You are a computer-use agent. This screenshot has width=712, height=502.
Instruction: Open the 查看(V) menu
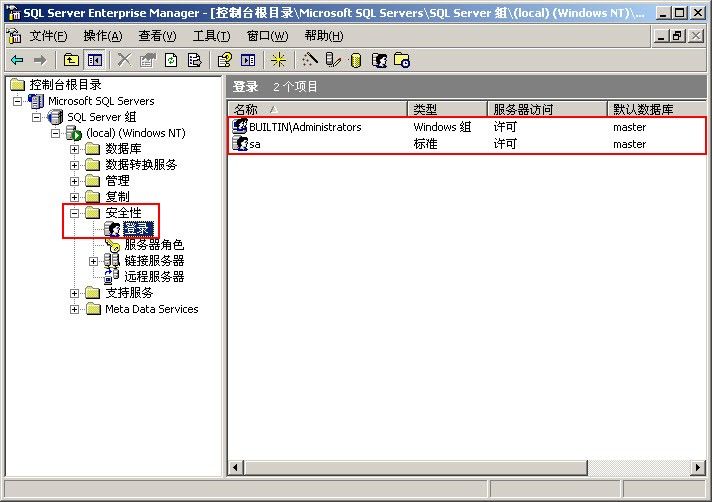[158, 36]
